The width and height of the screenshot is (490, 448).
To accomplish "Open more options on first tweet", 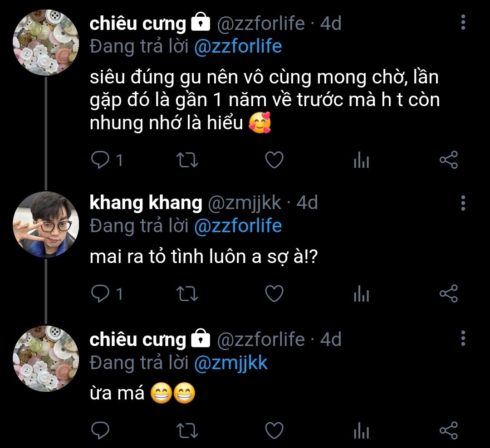I will [x=463, y=22].
